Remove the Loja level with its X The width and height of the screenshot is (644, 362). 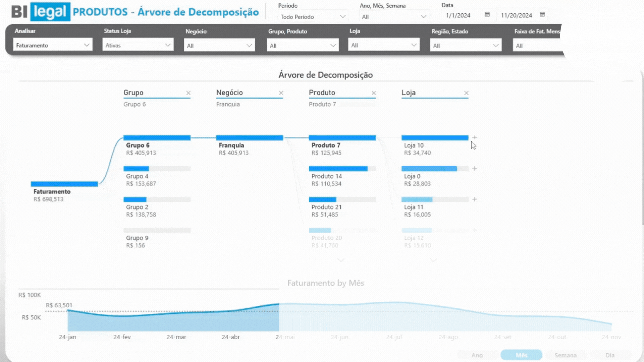pos(466,93)
